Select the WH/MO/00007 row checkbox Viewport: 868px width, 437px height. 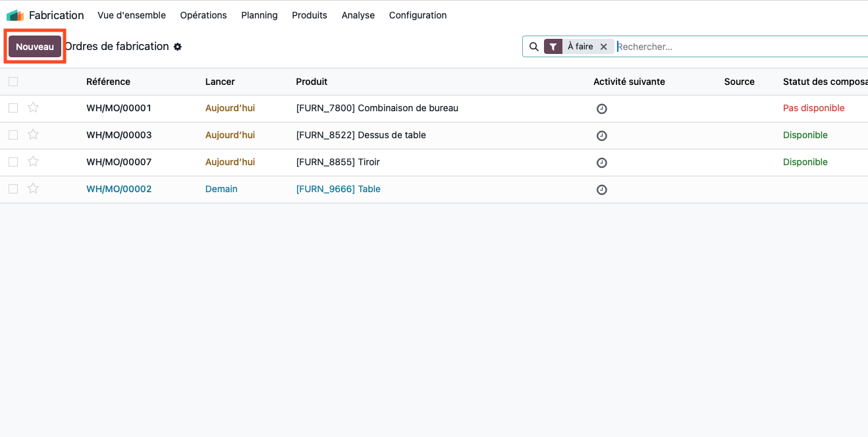(13, 162)
